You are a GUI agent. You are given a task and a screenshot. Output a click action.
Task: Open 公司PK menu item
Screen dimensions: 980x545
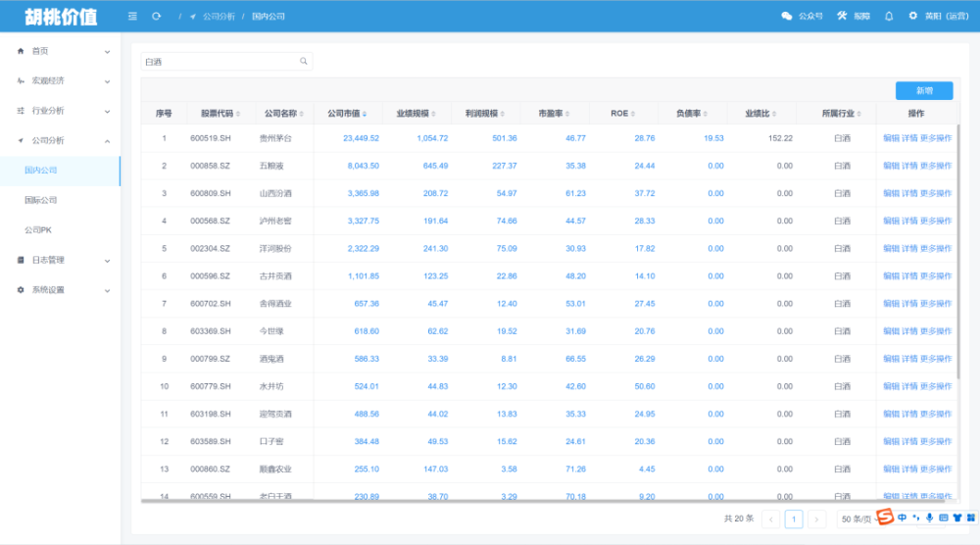pos(38,230)
